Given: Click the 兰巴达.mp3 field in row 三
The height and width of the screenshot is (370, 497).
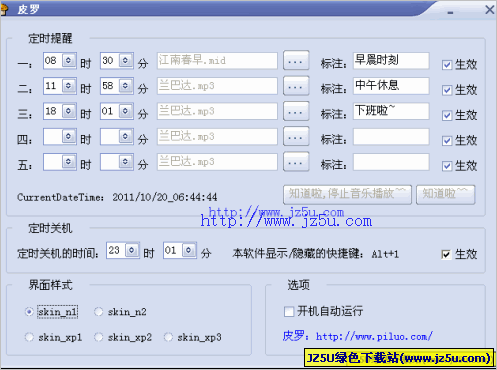Looking at the screenshot, I should coord(217,111).
